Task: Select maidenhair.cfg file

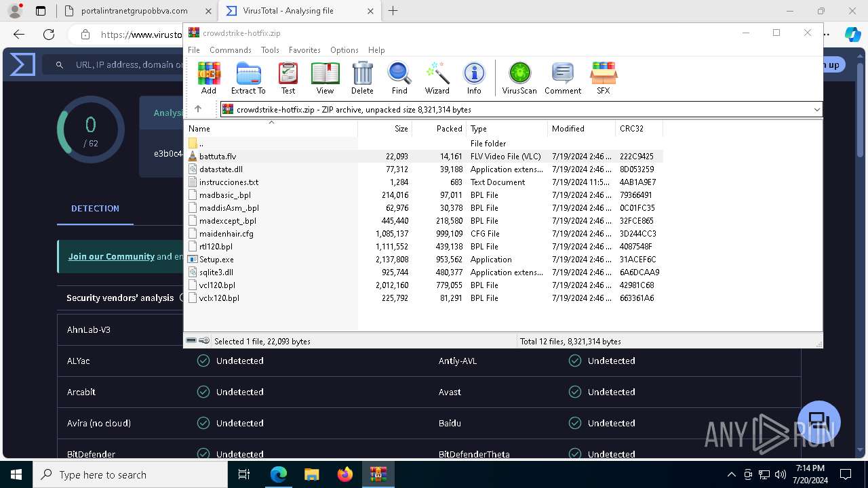Action: tap(424, 234)
